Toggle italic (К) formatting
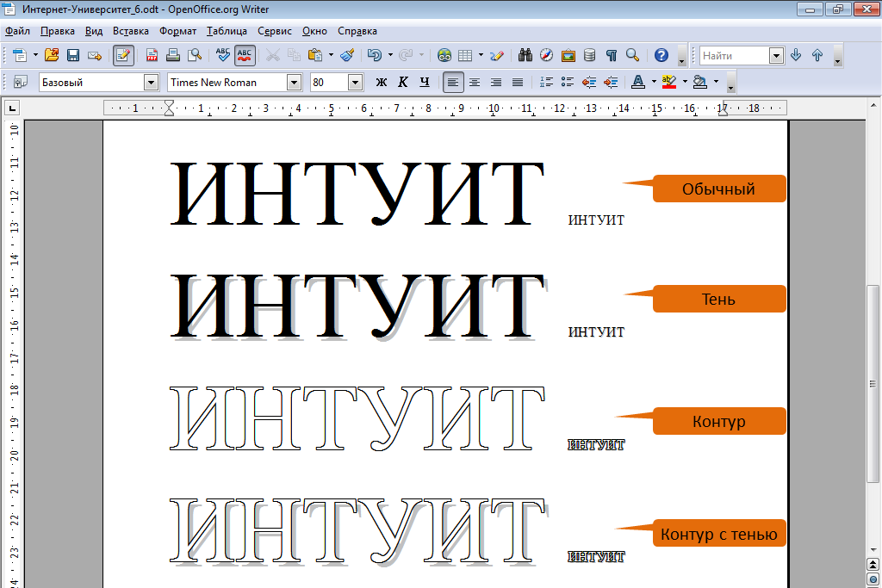 pyautogui.click(x=403, y=82)
